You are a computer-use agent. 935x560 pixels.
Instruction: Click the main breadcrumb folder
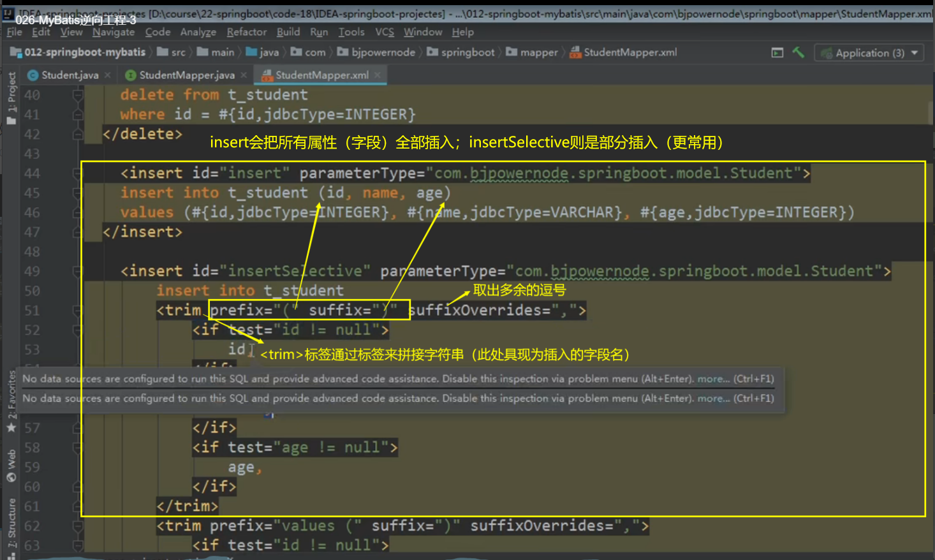point(216,52)
